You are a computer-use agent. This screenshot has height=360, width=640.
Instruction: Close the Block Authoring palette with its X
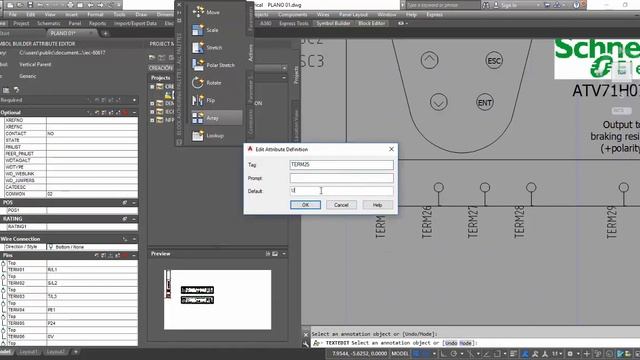click(179, 4)
